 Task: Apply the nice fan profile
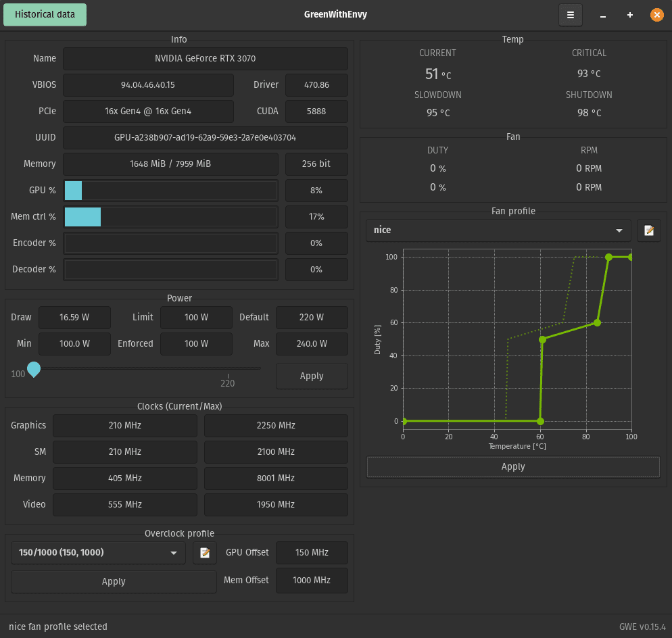[x=513, y=466]
